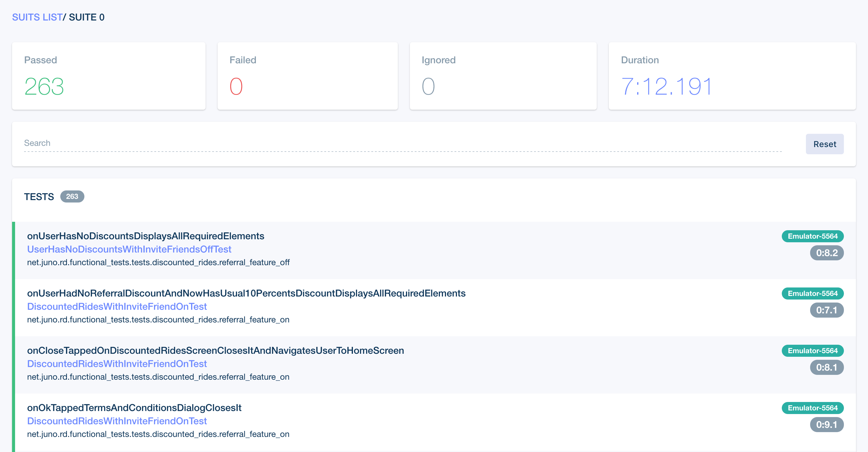Screen dimensions: 868x452
Task: Open the SUITS LIST breadcrumb link
Action: click(37, 17)
